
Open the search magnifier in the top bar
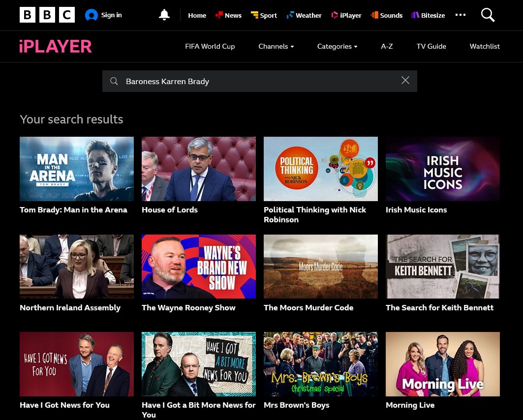click(x=488, y=15)
